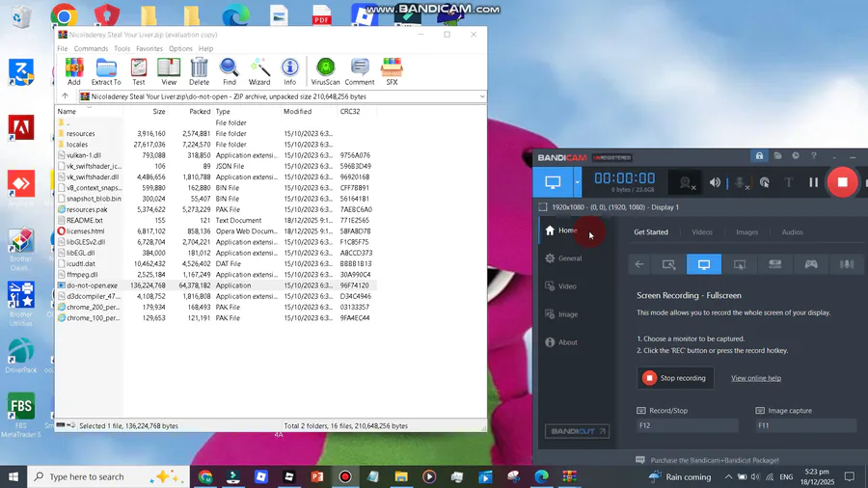Screen dimensions: 868x488
Task: Open the File menu in WinRAR
Action: pyautogui.click(x=63, y=48)
